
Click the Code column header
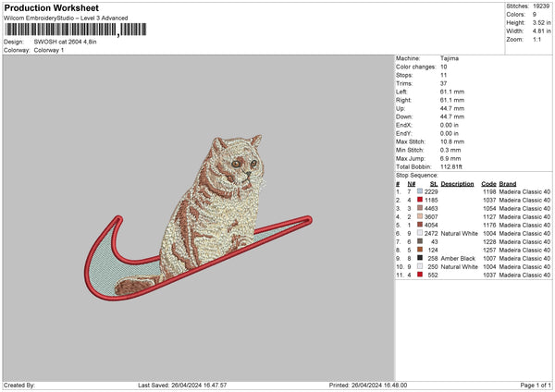[x=489, y=182]
